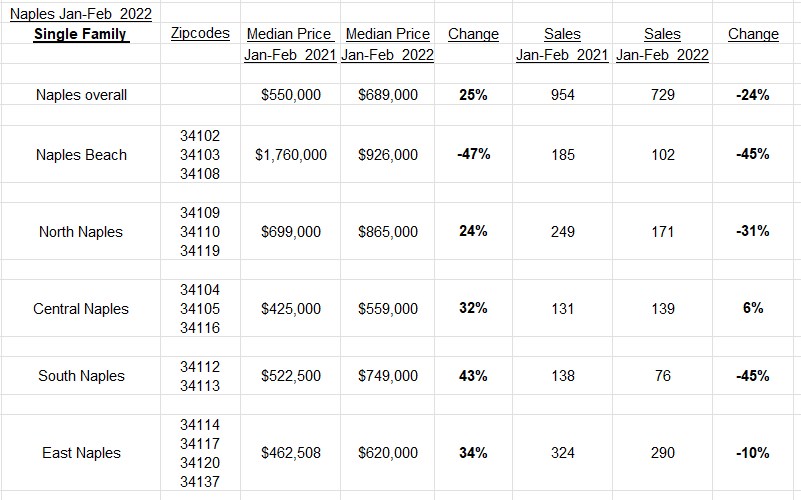Viewport: 801px width, 500px height.
Task: Select the $462,508 median price cell
Action: (x=291, y=453)
